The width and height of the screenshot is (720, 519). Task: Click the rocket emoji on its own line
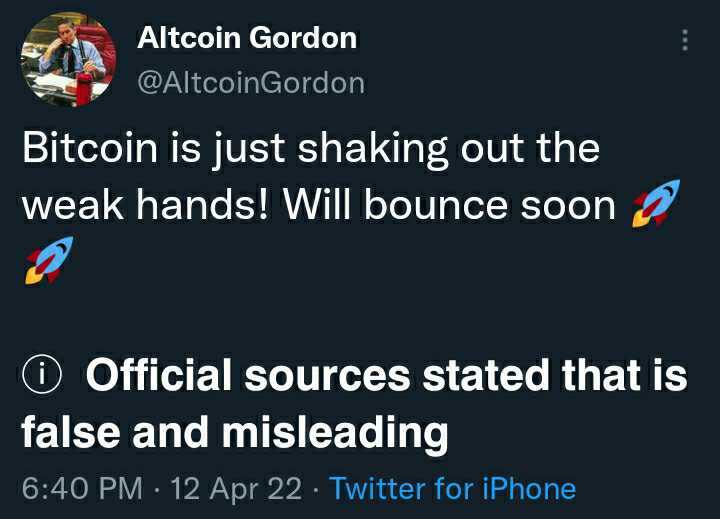click(x=41, y=261)
